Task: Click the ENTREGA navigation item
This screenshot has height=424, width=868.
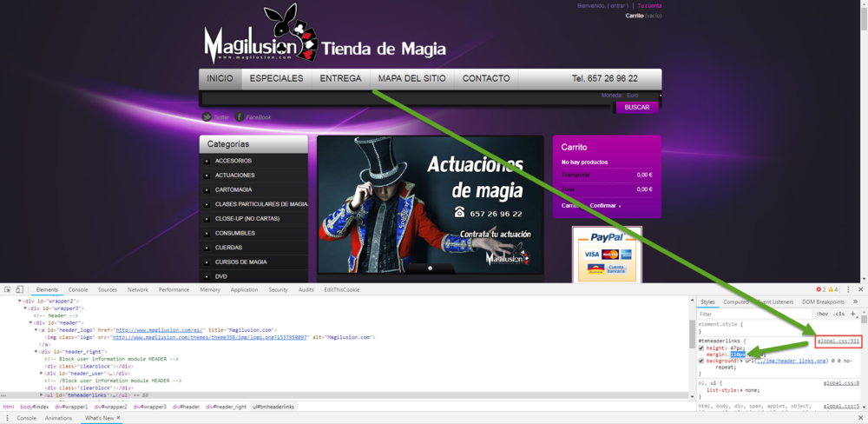Action: 340,79
